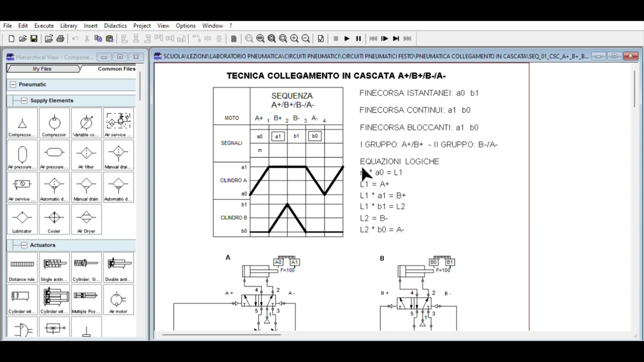Select the 'EQUAZIONI LOGICHE' heading text
The height and width of the screenshot is (362, 644).
click(399, 161)
